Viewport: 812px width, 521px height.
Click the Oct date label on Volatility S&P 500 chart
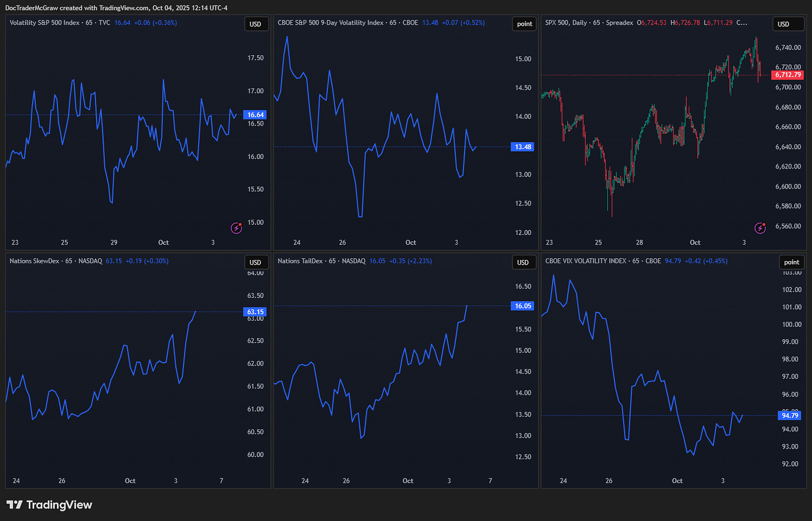pos(163,243)
